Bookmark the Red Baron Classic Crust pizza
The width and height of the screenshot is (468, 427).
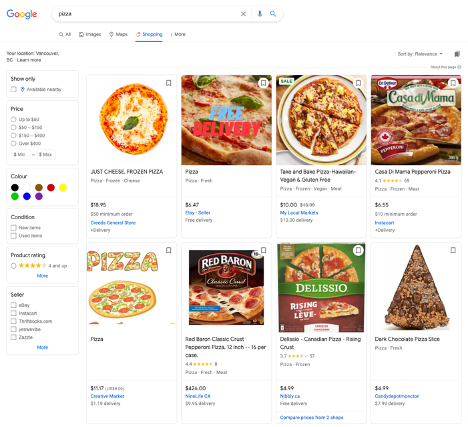pos(263,250)
